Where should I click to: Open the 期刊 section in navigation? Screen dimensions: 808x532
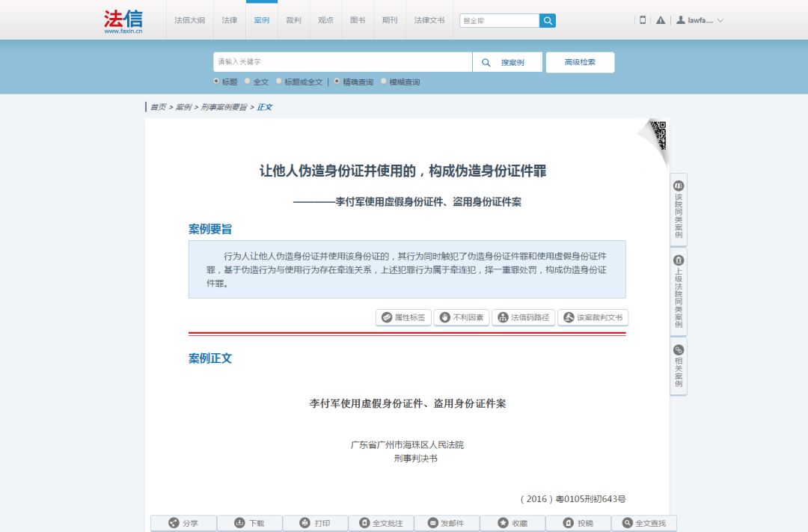390,21
